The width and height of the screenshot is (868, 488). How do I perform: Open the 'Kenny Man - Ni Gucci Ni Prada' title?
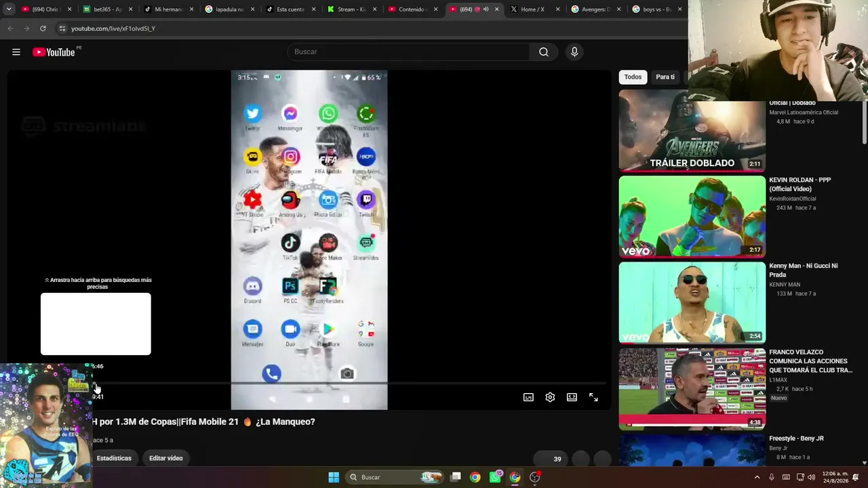803,270
